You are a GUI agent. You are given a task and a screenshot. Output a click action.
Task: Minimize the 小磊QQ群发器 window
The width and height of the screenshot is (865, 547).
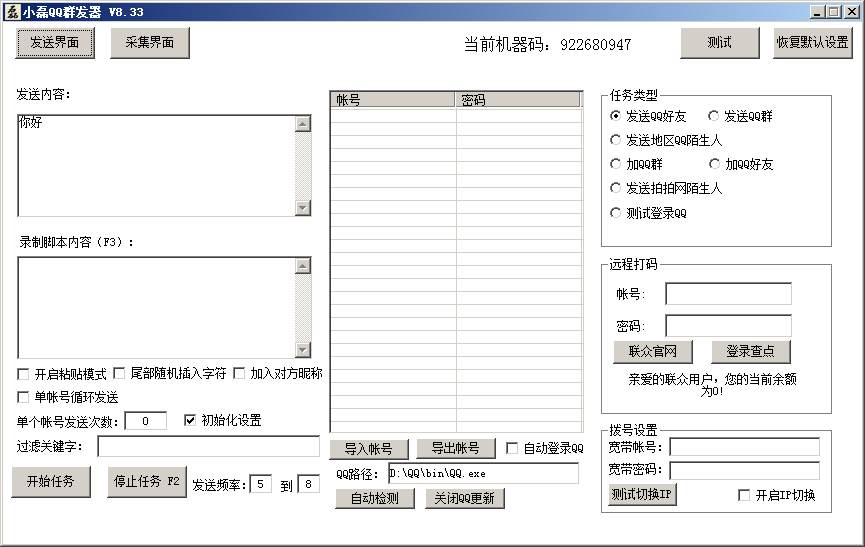coord(818,12)
